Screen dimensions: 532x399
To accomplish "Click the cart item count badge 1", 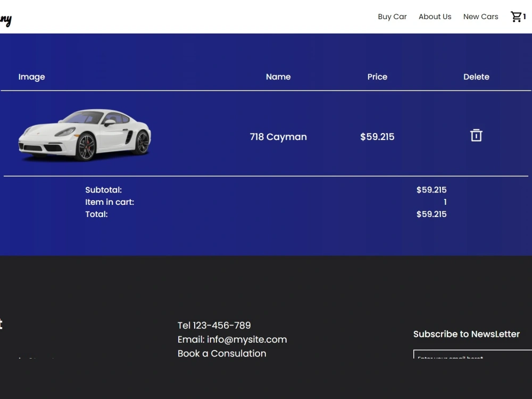I will click(x=524, y=16).
